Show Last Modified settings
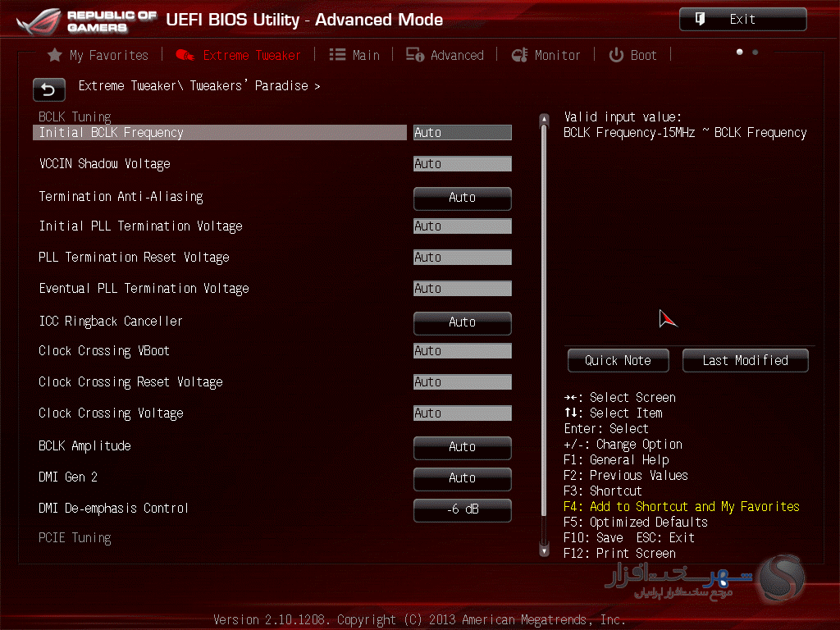Screen dimensions: 840x630 tap(745, 361)
